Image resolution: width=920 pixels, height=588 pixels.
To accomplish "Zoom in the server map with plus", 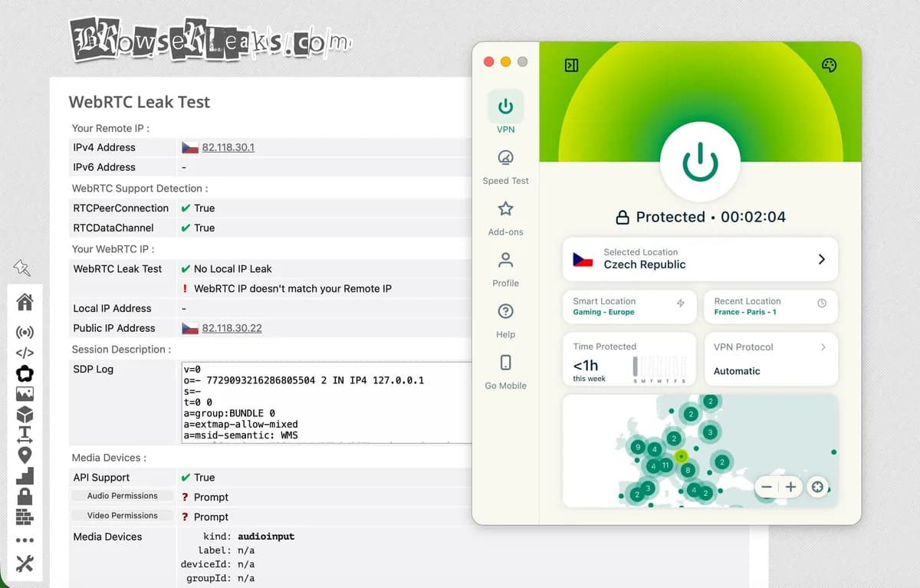I will click(x=790, y=487).
